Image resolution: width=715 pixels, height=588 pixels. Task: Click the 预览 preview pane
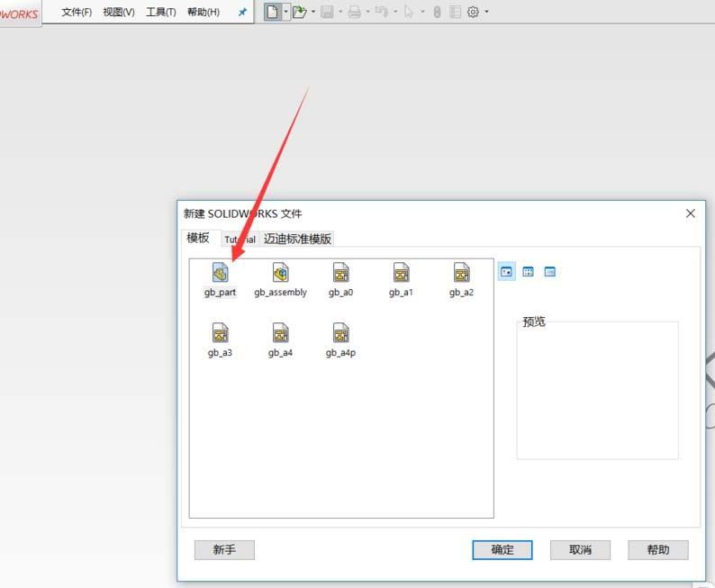597,390
